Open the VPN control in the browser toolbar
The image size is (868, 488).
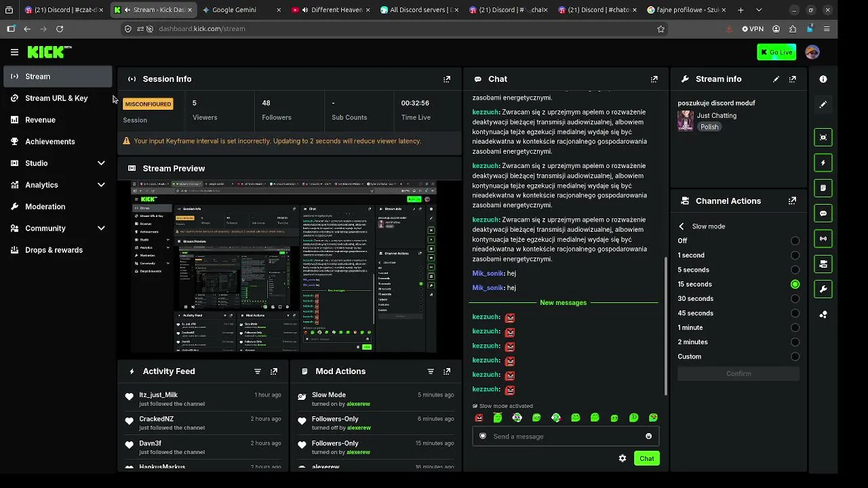point(753,29)
